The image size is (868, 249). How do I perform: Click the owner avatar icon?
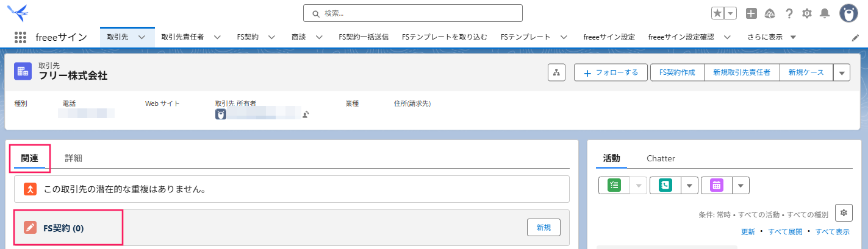click(220, 114)
